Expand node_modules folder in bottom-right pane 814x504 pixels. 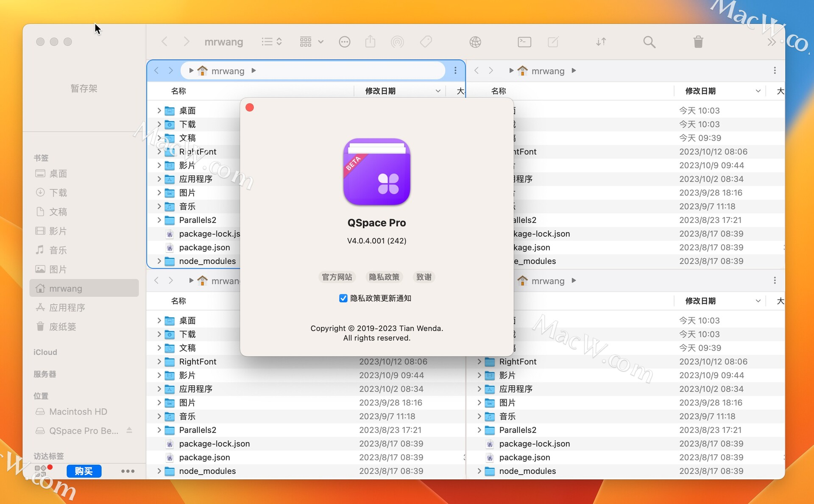click(479, 471)
